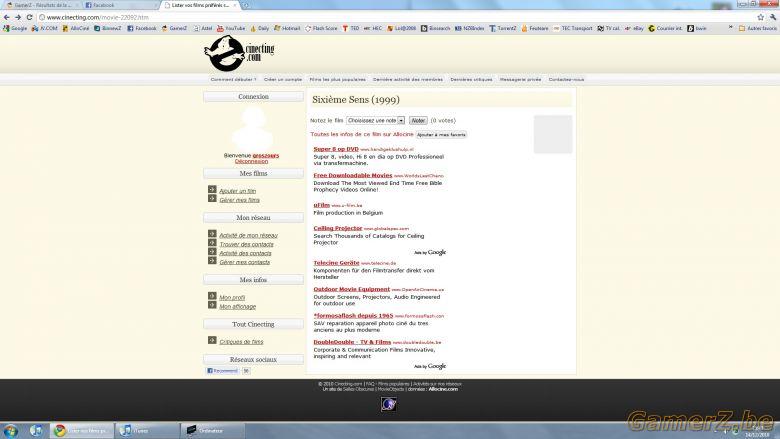Viewport: 780px width, 439px height.
Task: Open Contactez-nous menu item
Action: pos(566,80)
